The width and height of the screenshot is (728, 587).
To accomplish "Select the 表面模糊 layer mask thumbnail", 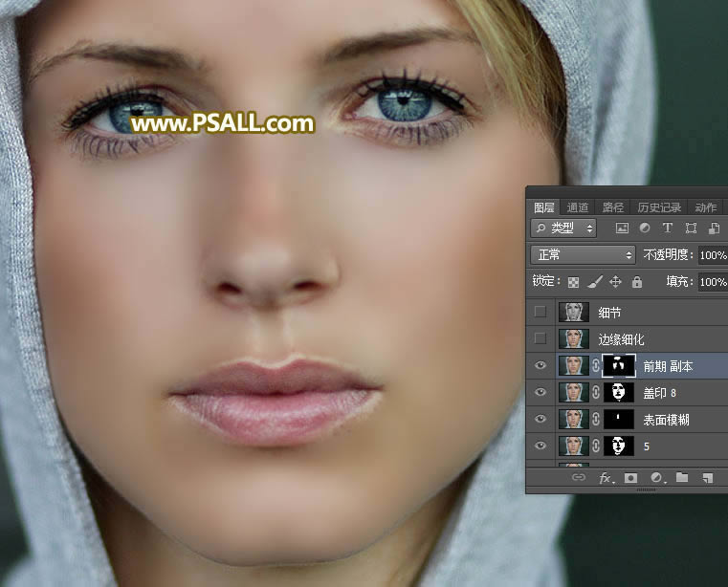I will pyautogui.click(x=619, y=419).
